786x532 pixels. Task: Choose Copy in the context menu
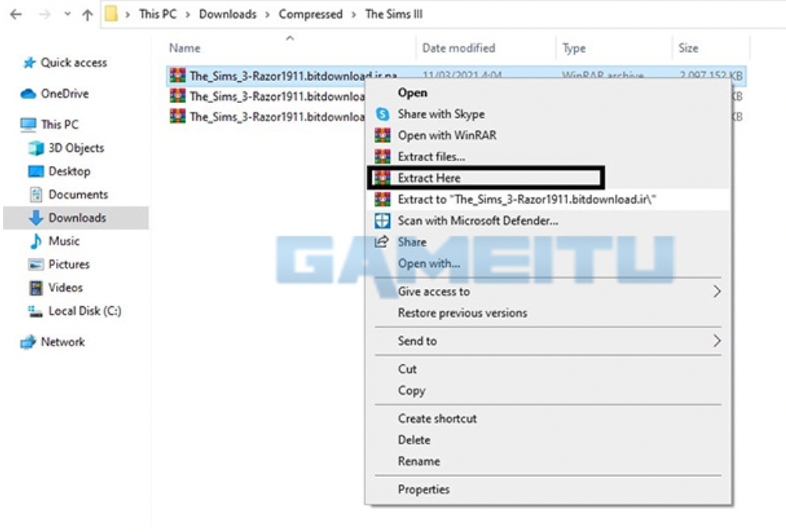coord(412,390)
